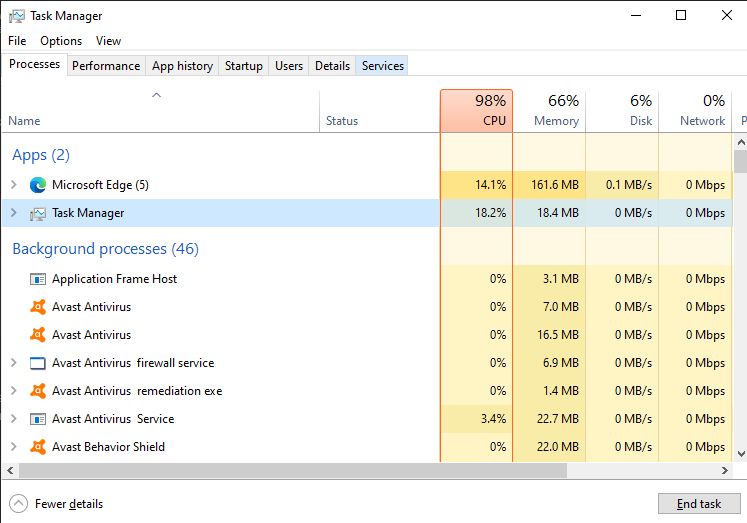
Task: Switch to the Users tab
Action: coord(289,66)
